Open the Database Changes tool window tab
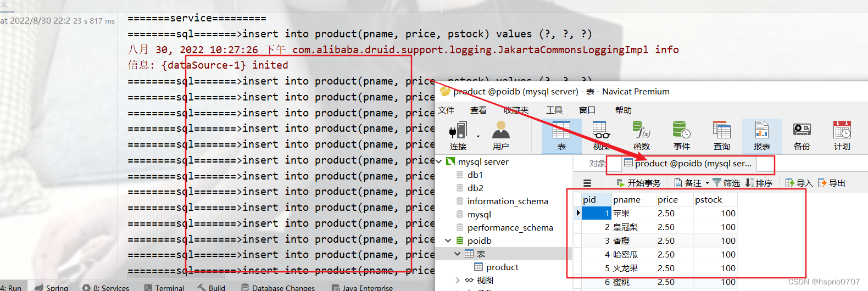Viewport: 868px width, 291px height. click(x=278, y=287)
